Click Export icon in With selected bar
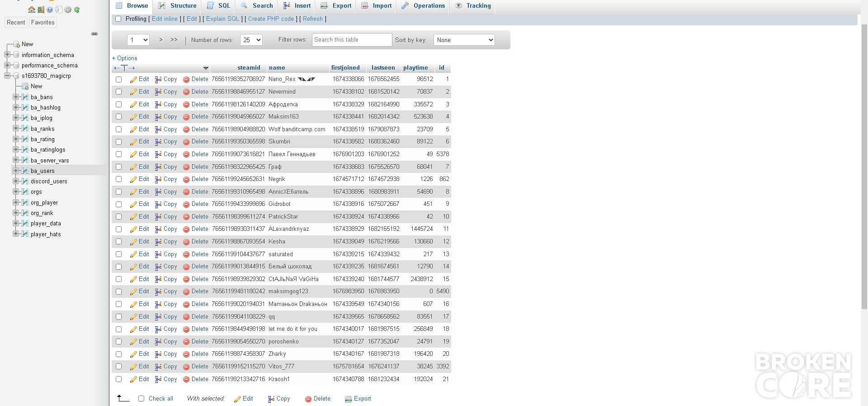Image resolution: width=868 pixels, height=406 pixels. point(348,399)
